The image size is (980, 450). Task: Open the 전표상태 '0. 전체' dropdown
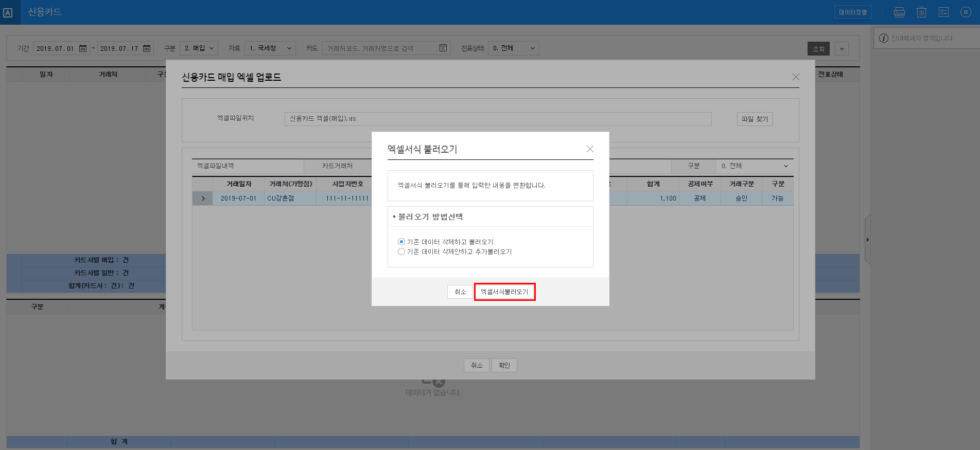tap(513, 48)
